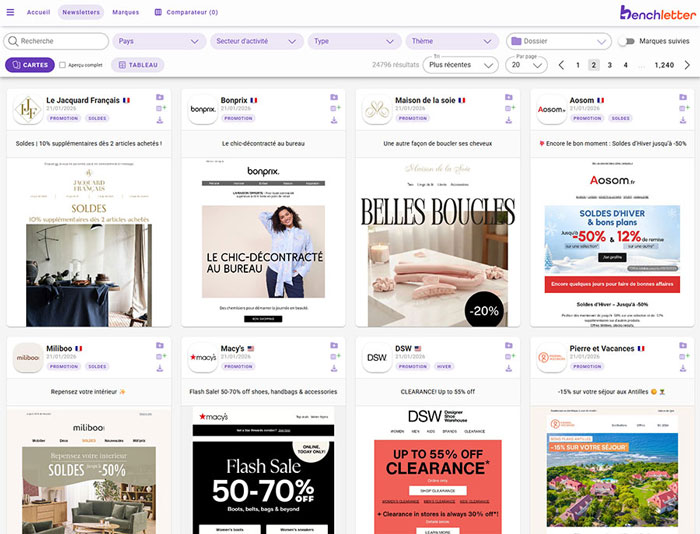Enable the Marques suivies toggle

coord(627,41)
